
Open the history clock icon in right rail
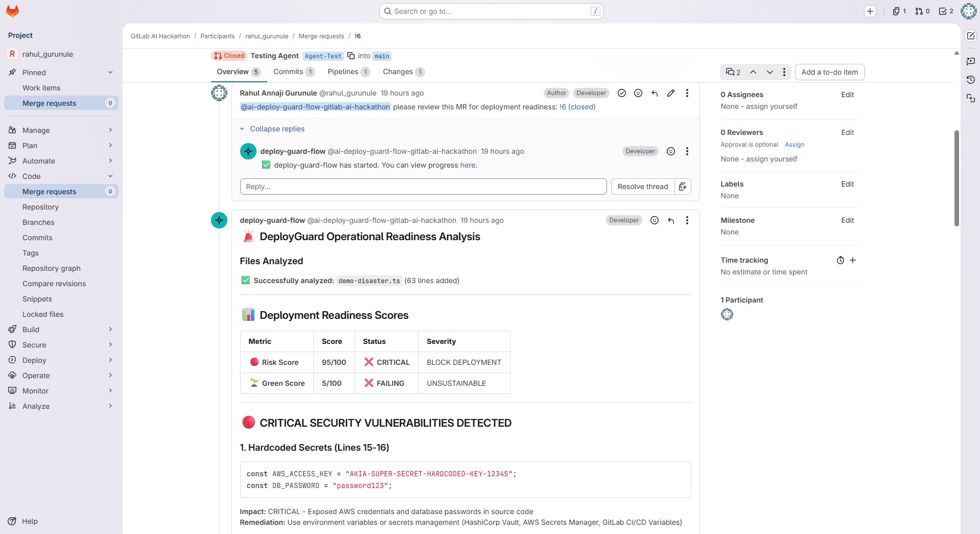tap(971, 80)
